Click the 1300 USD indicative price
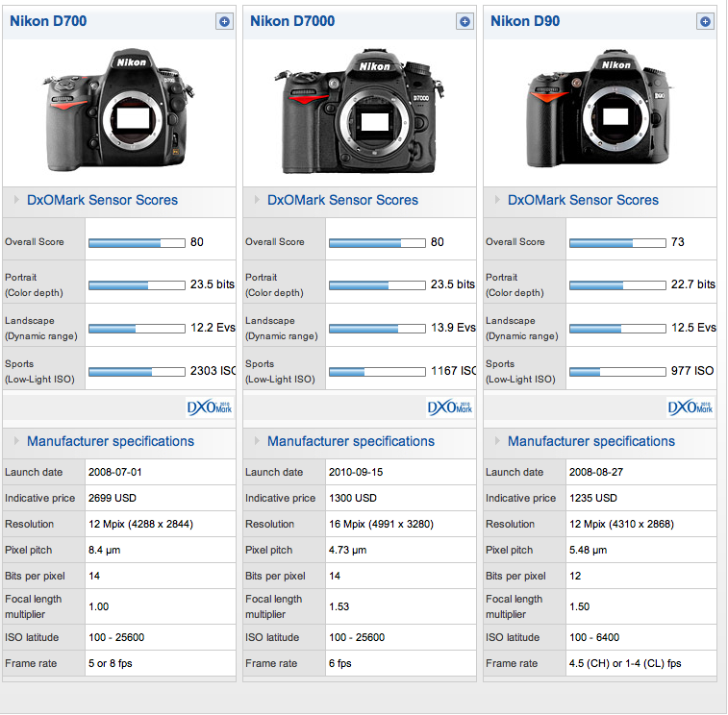The height and width of the screenshot is (715, 728). point(353,498)
